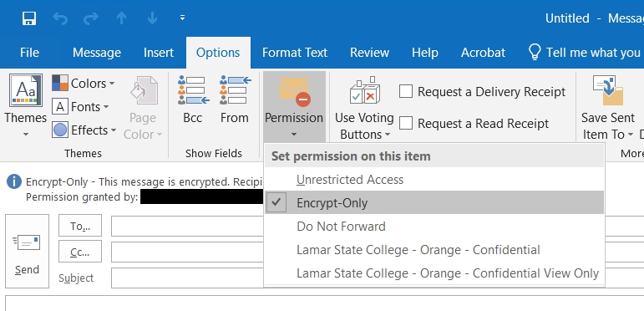Switch to the Format Text tab
This screenshot has width=644, height=311.
click(295, 53)
